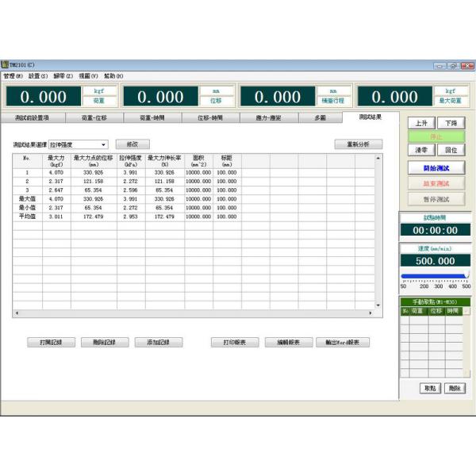Open the 管理 menu
Viewport: 476px width, 476px height.
coord(13,76)
